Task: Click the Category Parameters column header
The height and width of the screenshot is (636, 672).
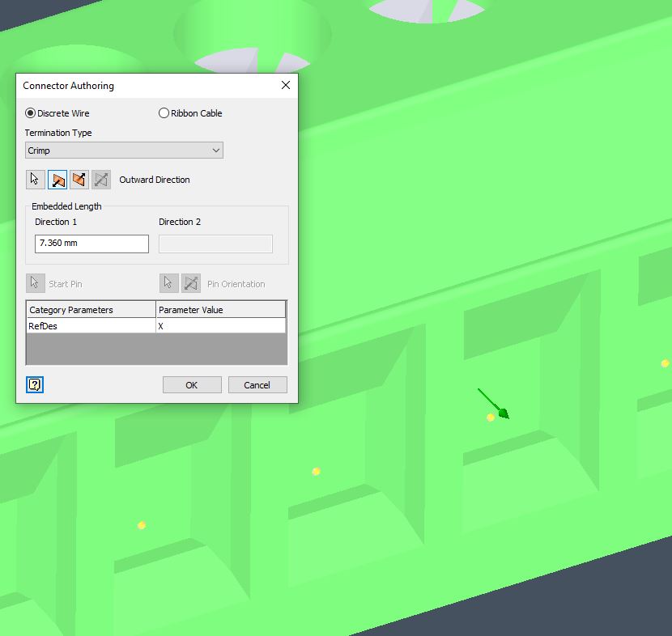Action: point(90,309)
